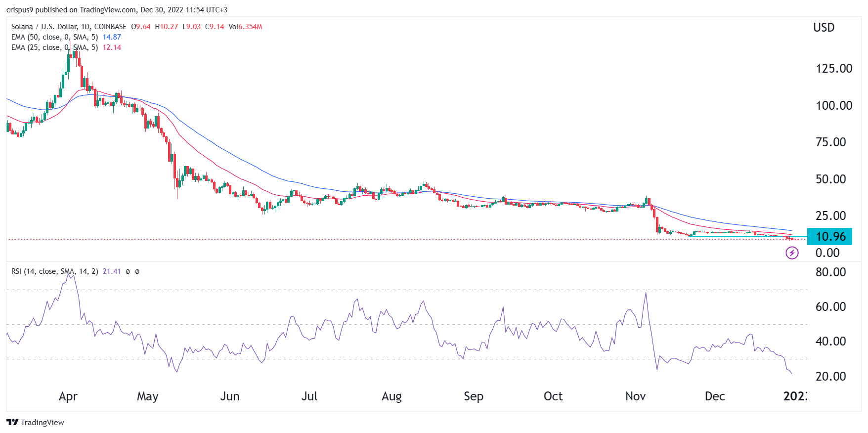Click the 50.00 price axis label
Viewport: 868px width, 433px height.
tap(831, 179)
